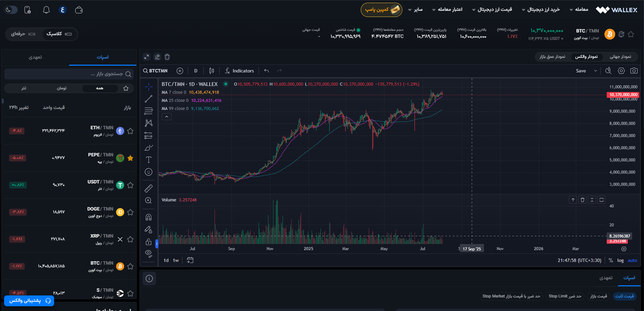Image resolution: width=644 pixels, height=311 pixels.
Task: Open the quick search lightning icon
Action: click(608, 71)
